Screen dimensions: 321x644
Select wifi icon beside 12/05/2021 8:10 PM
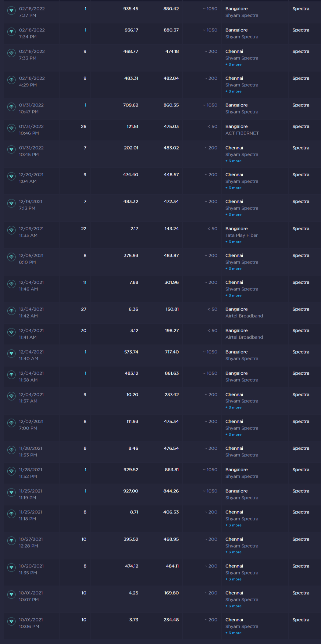click(12, 257)
